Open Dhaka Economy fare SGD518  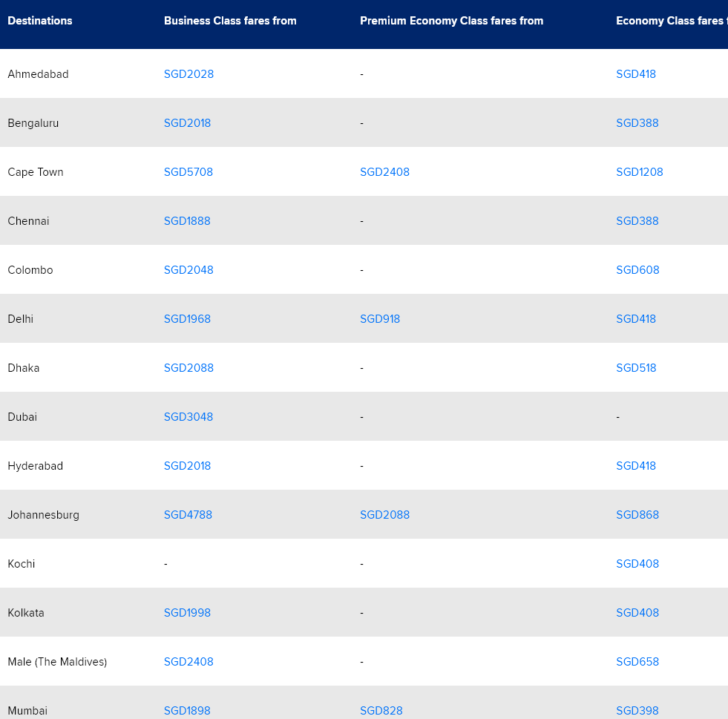pos(636,368)
